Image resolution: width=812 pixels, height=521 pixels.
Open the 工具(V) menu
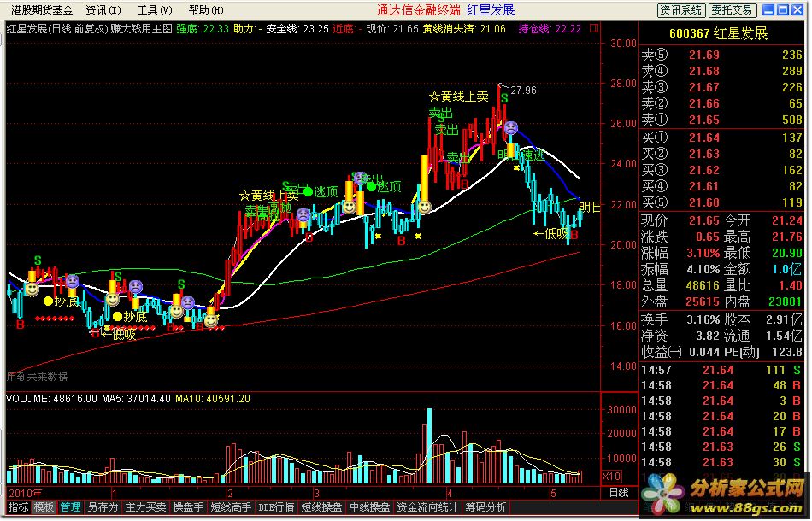point(155,10)
